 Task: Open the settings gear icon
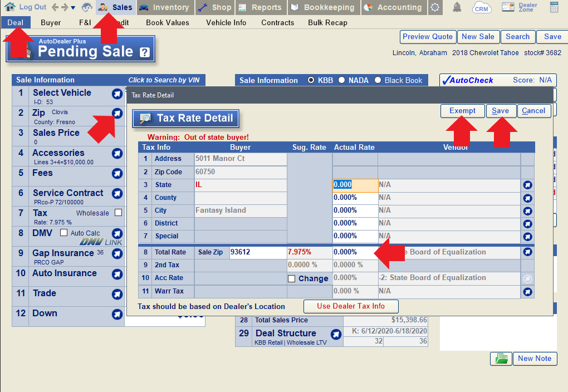[x=435, y=7]
